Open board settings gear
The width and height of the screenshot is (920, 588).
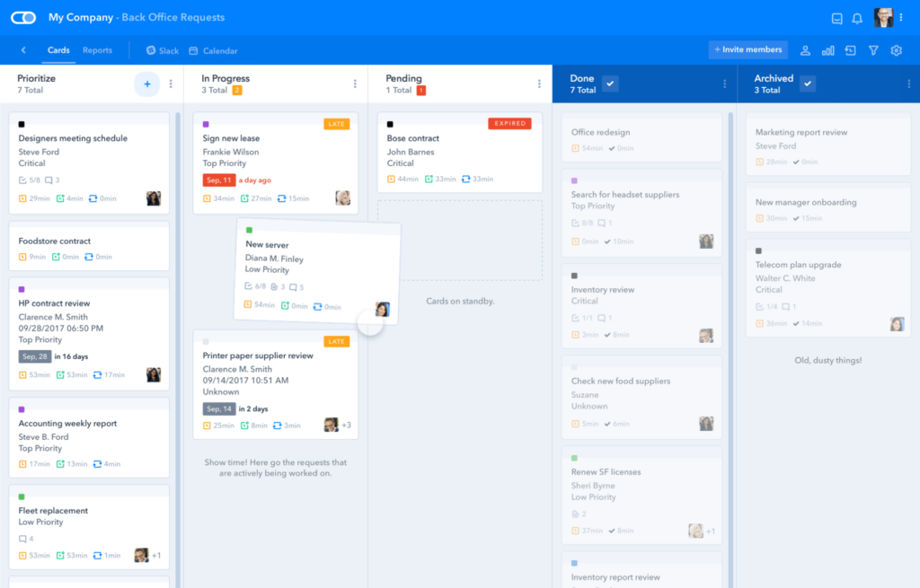tap(896, 50)
